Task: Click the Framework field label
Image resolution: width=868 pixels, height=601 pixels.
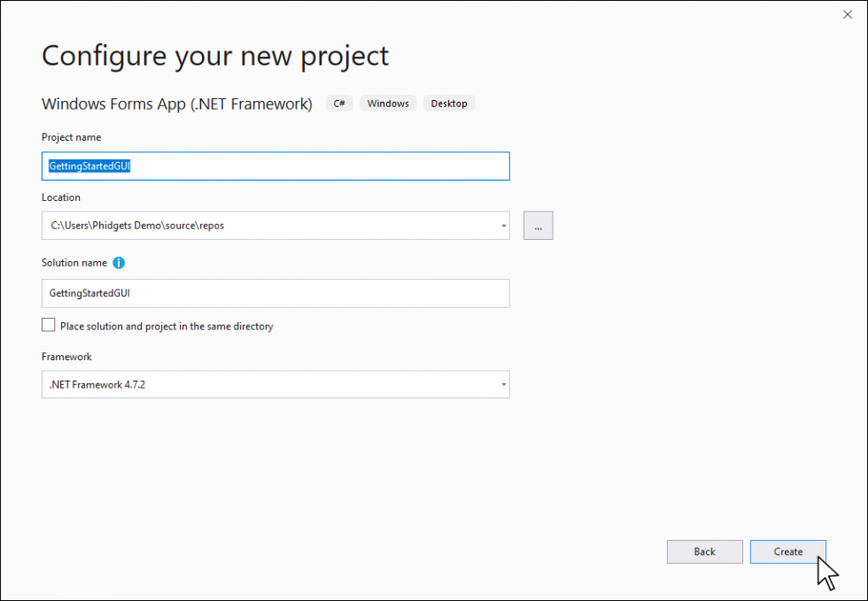Action: (x=66, y=357)
